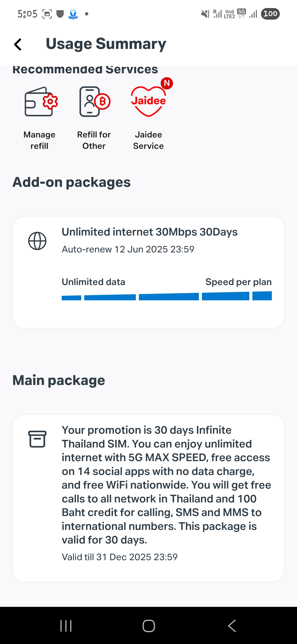This screenshot has height=644, width=297.
Task: Tap the back arrow beside Usage Summary
Action: [x=18, y=45]
